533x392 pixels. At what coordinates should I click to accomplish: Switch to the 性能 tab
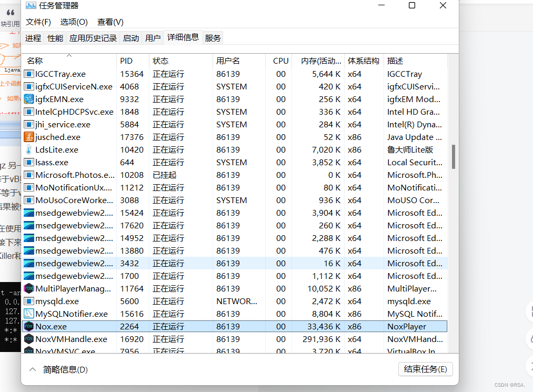(x=55, y=38)
